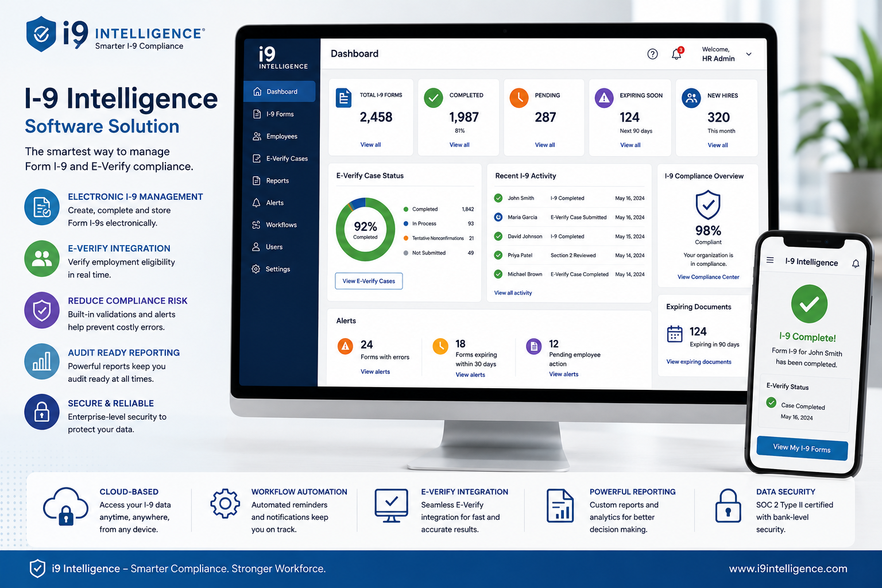Click the blue In Process legend dot

click(x=406, y=224)
